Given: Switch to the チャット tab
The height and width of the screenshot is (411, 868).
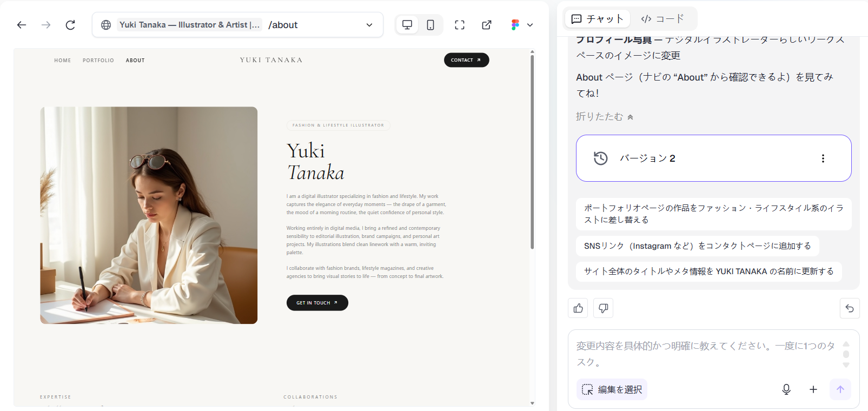Looking at the screenshot, I should tap(598, 19).
